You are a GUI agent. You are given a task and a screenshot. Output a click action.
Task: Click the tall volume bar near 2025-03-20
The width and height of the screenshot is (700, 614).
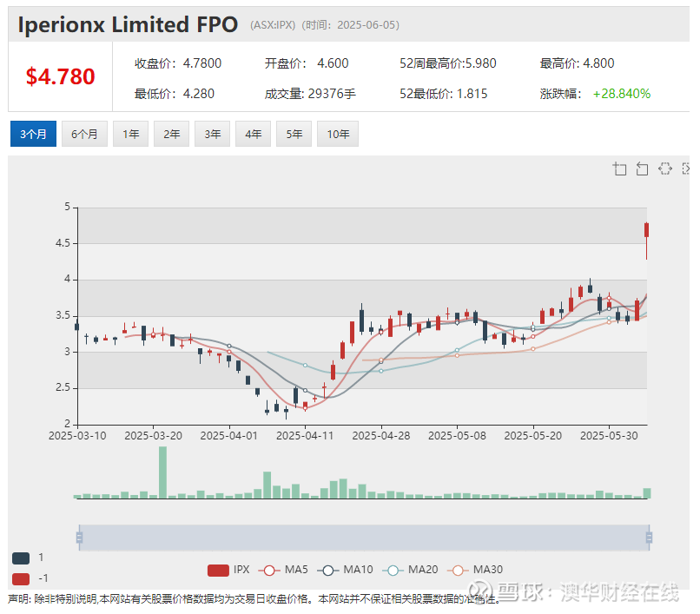tap(162, 472)
